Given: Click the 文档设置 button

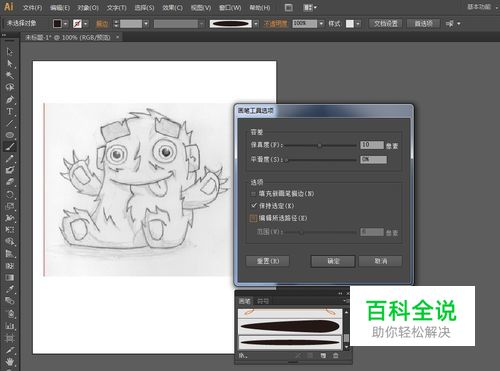Looking at the screenshot, I should [x=385, y=24].
